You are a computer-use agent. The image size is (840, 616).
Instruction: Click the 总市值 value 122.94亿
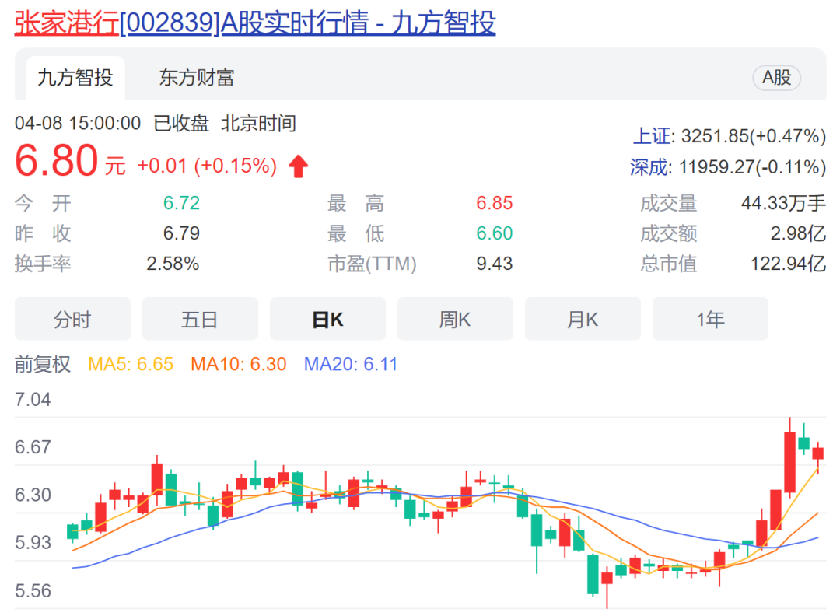click(788, 264)
